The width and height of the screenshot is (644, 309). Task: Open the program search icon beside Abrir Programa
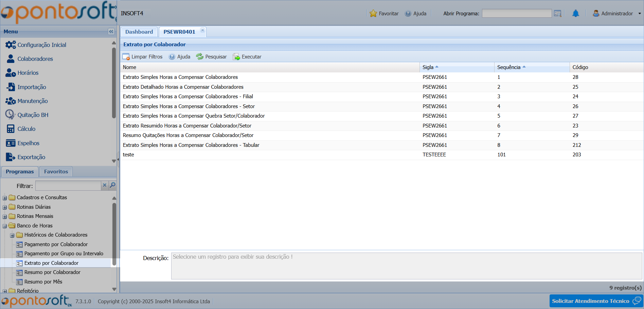pos(557,14)
